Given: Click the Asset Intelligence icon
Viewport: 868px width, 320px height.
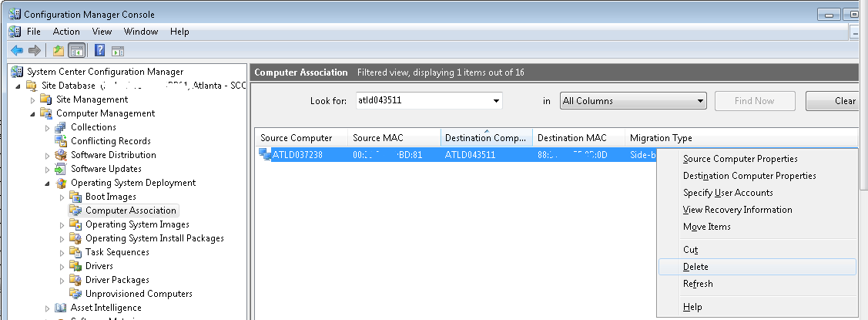Looking at the screenshot, I should [x=60, y=307].
